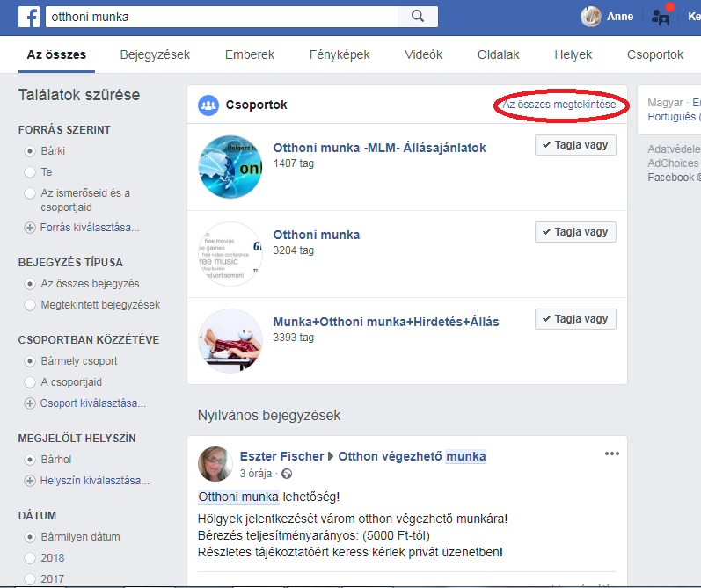
Task: Switch to Fényképek tab
Action: pos(340,54)
